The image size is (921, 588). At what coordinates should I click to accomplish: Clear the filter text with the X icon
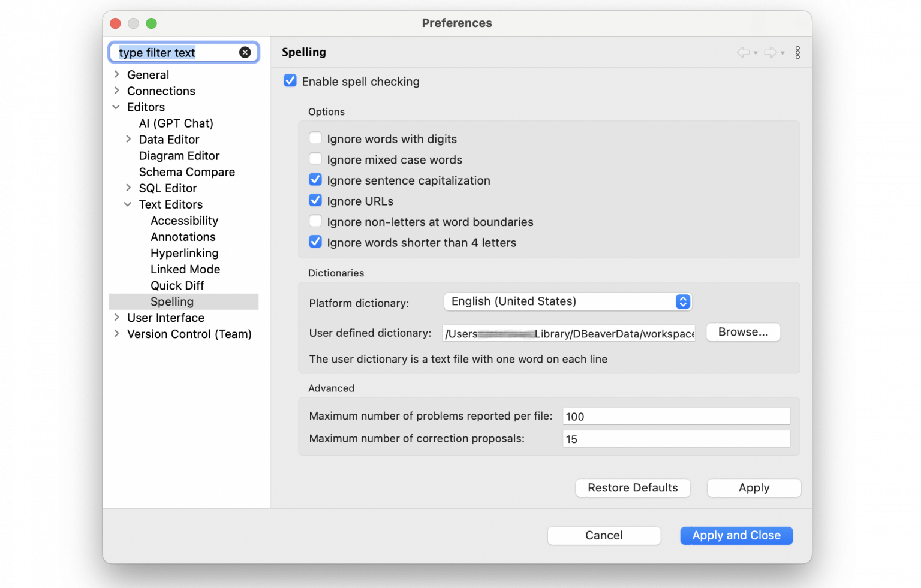click(x=245, y=53)
